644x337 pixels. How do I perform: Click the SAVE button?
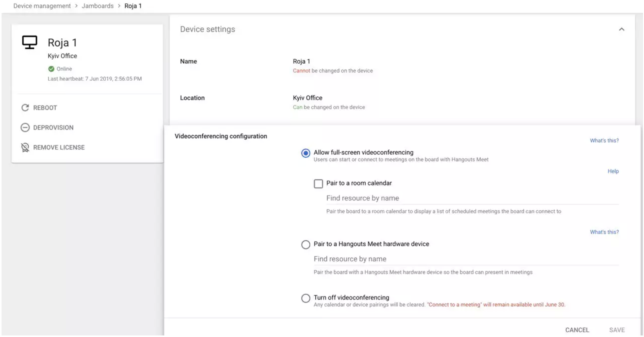point(617,330)
